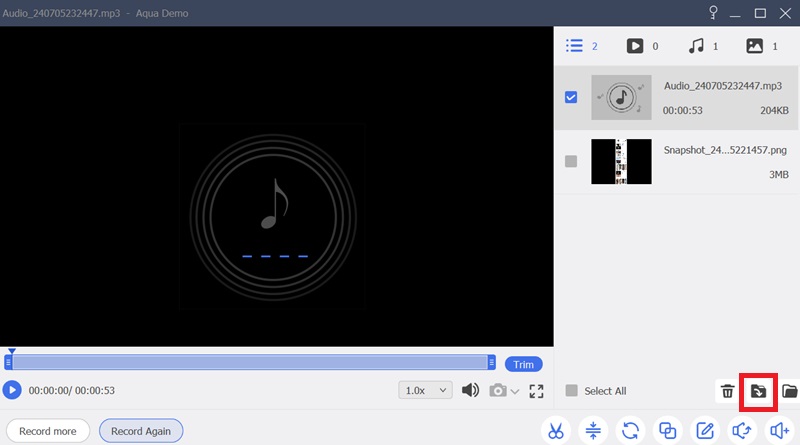Click the 204KB file size text
The width and height of the screenshot is (800, 445).
774,110
